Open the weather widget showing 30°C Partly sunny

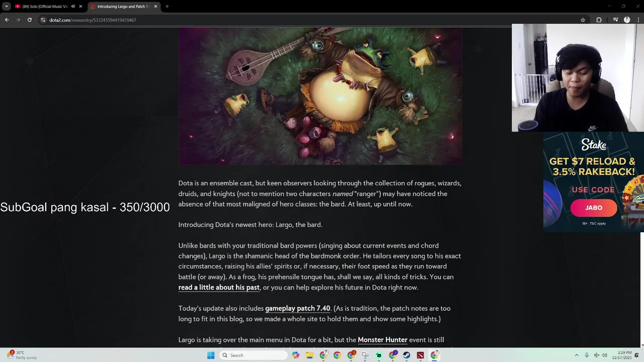click(x=21, y=355)
